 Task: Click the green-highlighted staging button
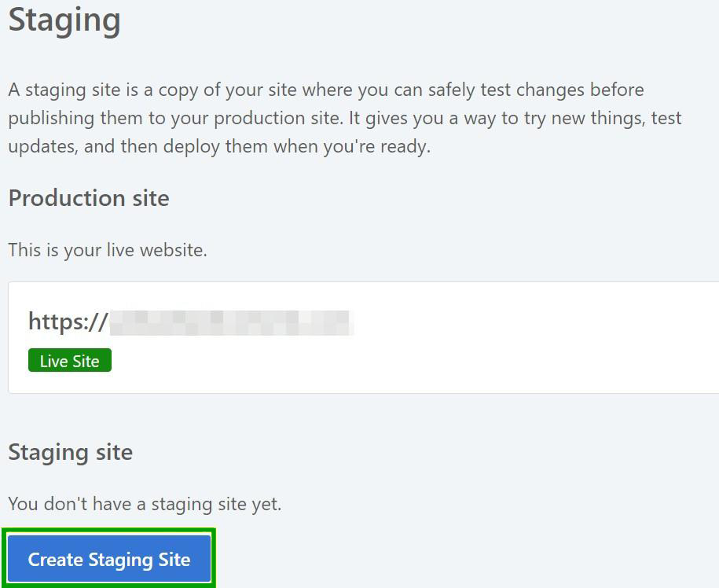tap(109, 559)
